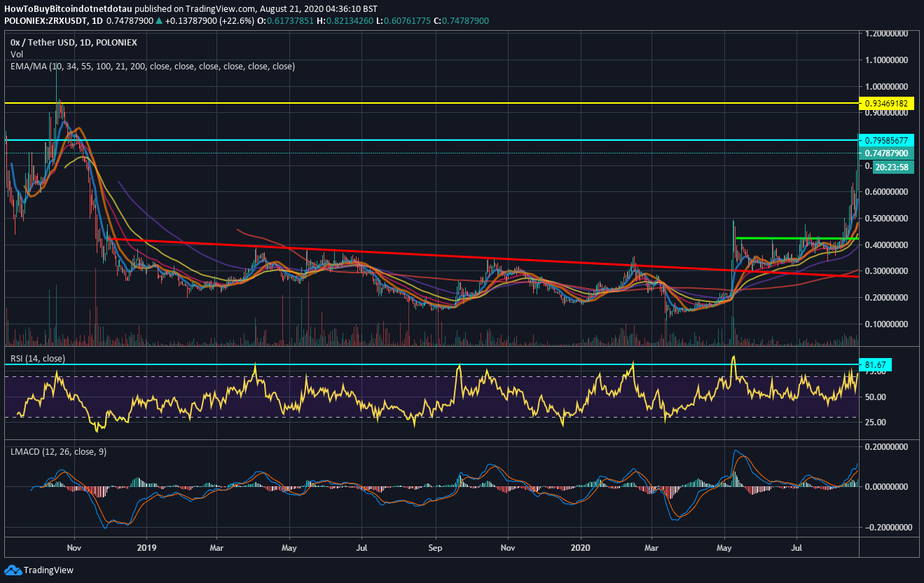Click the 25.00 RSI axis label
The width and height of the screenshot is (924, 583).
pos(876,423)
